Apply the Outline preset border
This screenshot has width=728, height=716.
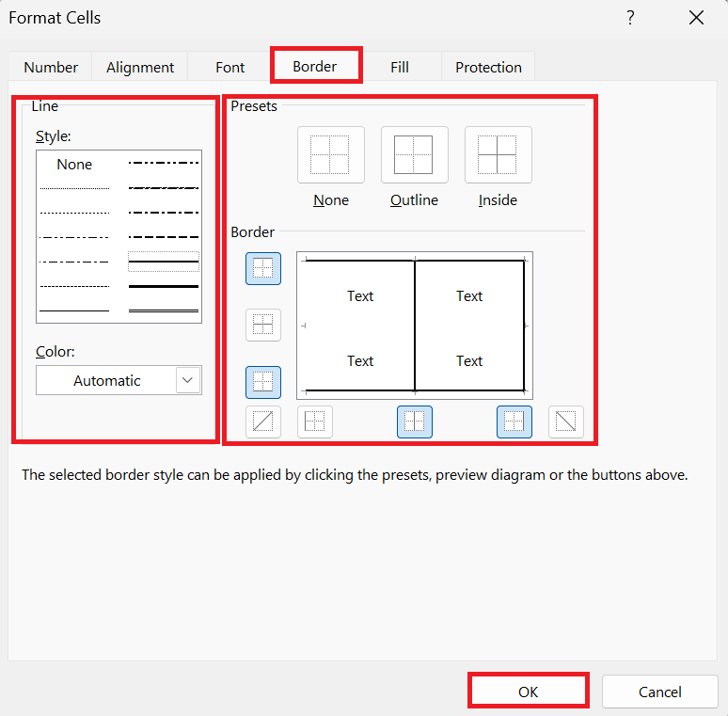tap(414, 154)
